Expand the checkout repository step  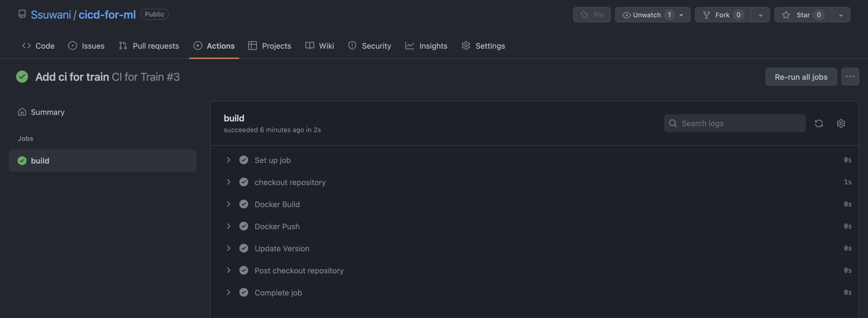pyautogui.click(x=229, y=182)
